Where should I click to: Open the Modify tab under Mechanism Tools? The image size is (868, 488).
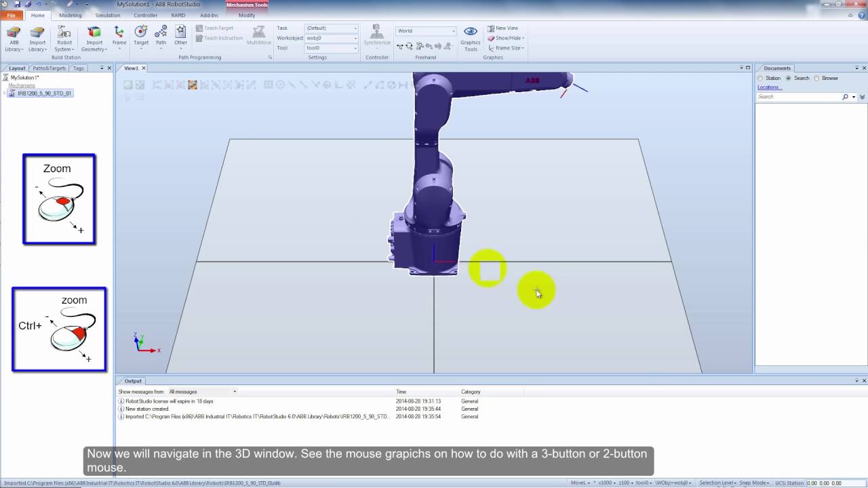(247, 15)
